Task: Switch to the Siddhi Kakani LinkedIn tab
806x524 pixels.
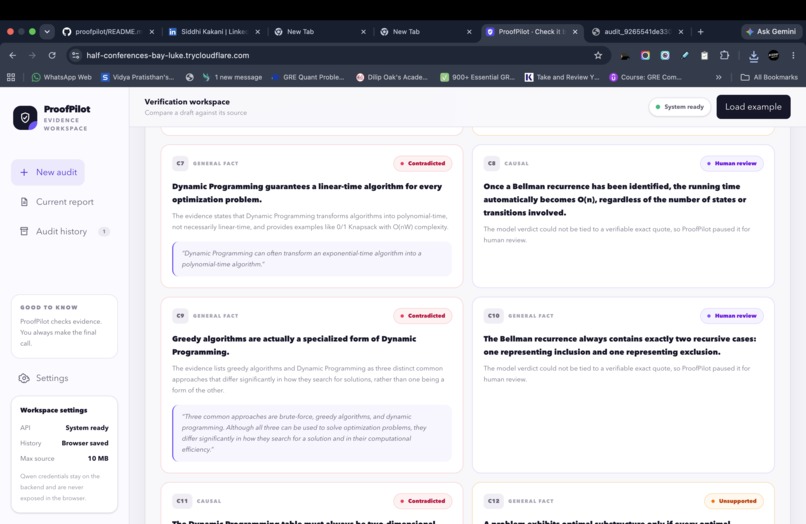Action: [214, 32]
